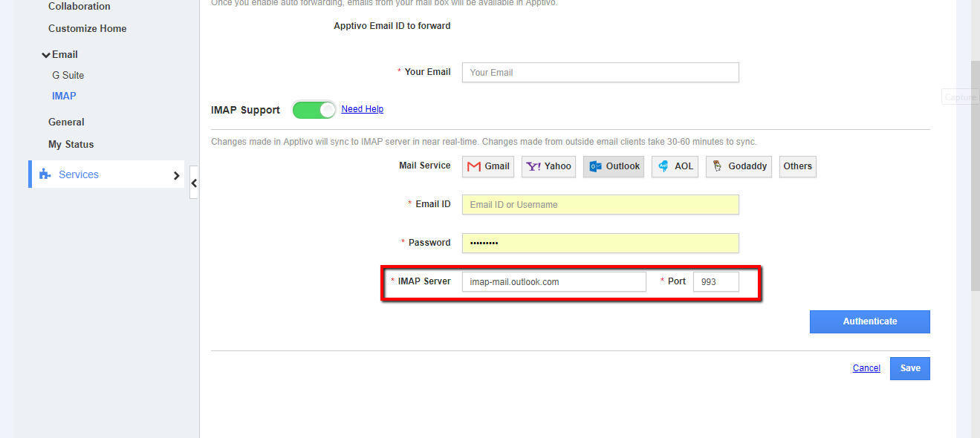Choose Yahoo as mail service
The width and height of the screenshot is (980, 438).
coord(548,166)
